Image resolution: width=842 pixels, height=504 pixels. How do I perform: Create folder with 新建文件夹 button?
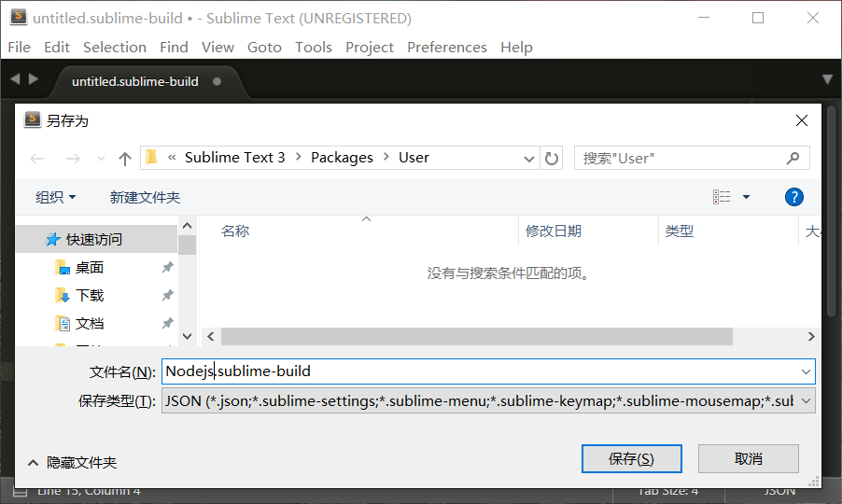(145, 197)
